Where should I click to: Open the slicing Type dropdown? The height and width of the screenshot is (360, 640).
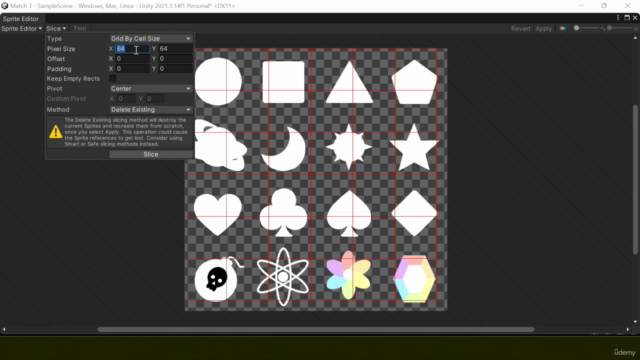(x=151, y=38)
